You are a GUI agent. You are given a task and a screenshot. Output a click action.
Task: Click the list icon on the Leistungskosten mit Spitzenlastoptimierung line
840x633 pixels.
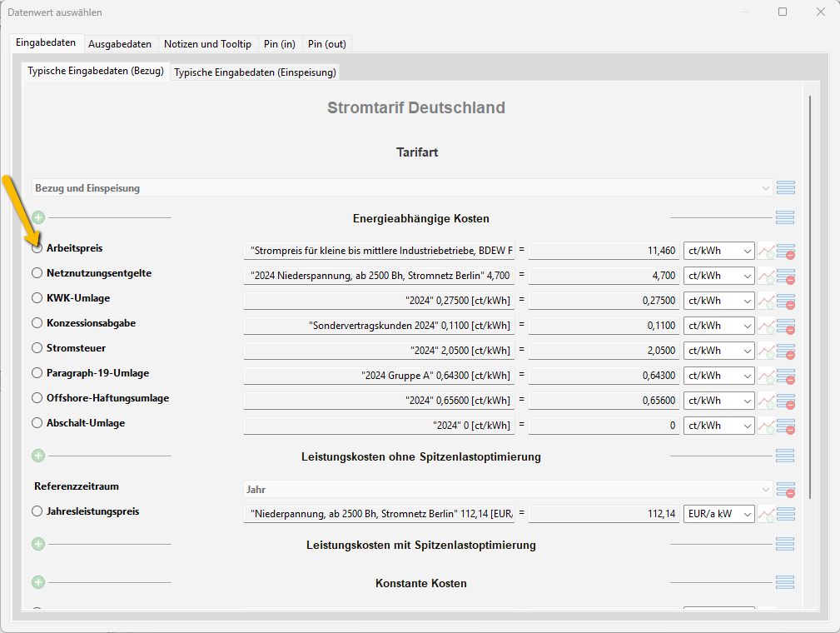click(x=785, y=545)
